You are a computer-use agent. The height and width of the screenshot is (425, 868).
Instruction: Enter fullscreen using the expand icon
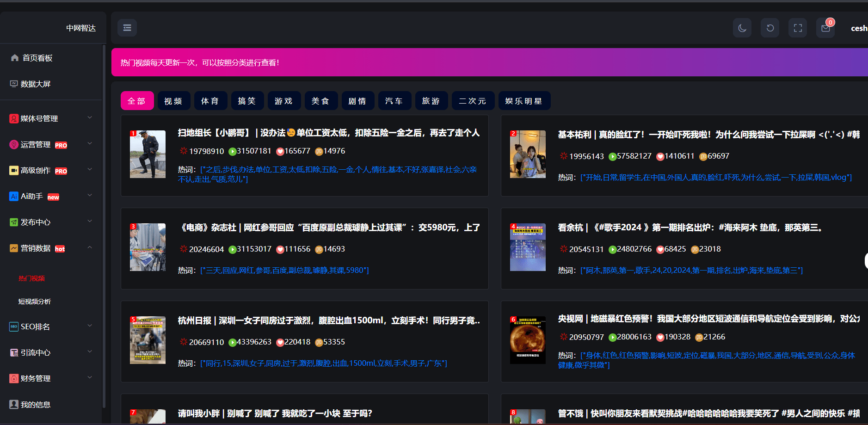(x=798, y=28)
